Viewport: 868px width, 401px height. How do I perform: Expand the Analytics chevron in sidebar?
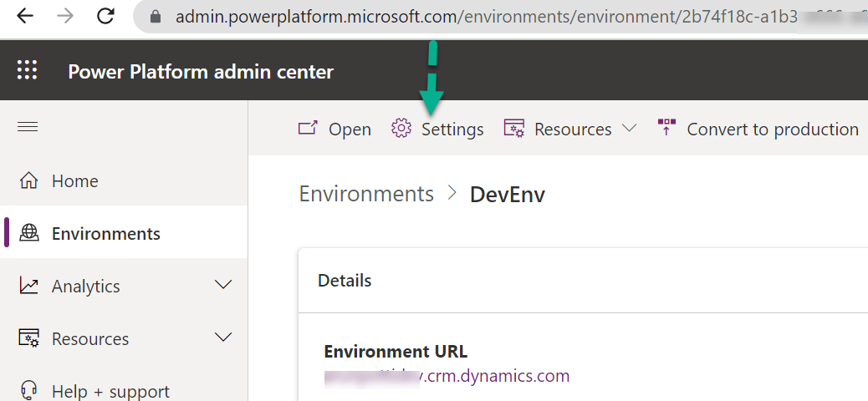tap(223, 286)
